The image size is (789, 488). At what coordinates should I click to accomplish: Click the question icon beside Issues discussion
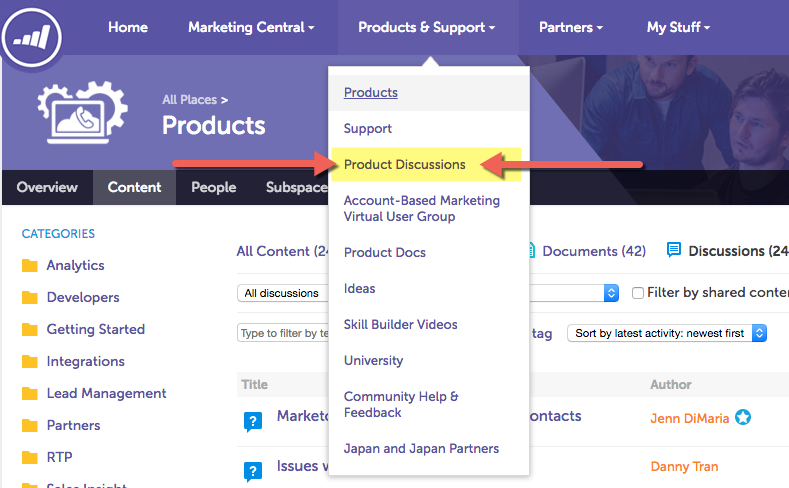click(x=253, y=472)
